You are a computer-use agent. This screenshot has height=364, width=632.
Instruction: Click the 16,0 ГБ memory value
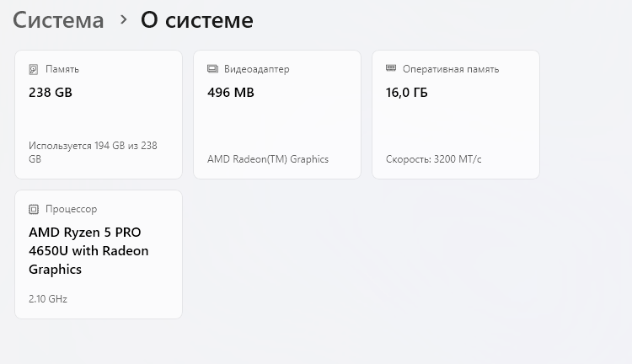[x=407, y=93]
